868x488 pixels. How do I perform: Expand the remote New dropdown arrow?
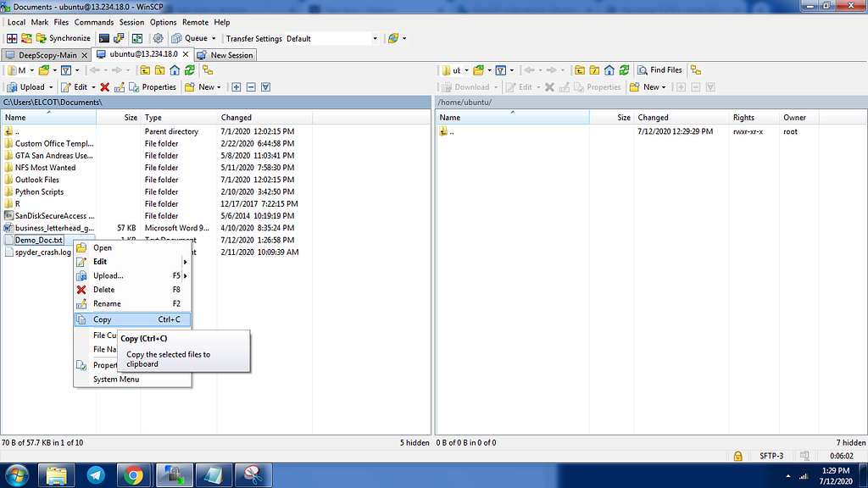pos(664,87)
